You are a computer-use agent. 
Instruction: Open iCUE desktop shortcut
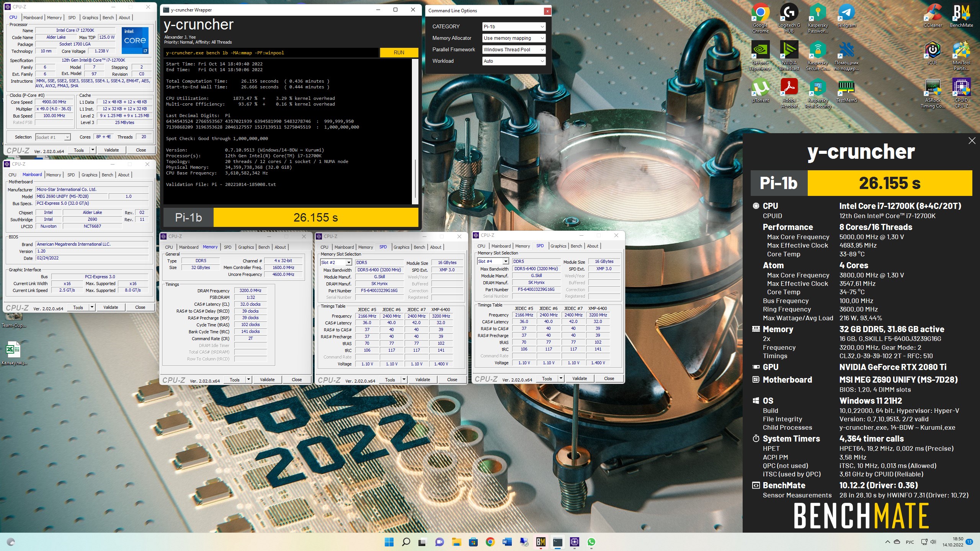click(933, 53)
